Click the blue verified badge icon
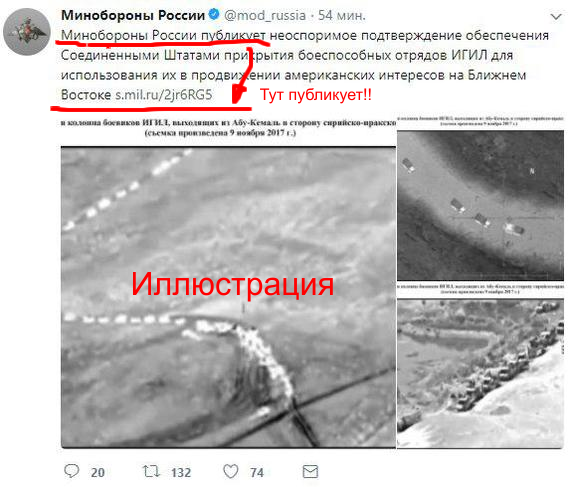570x487 pixels. pyautogui.click(x=214, y=15)
